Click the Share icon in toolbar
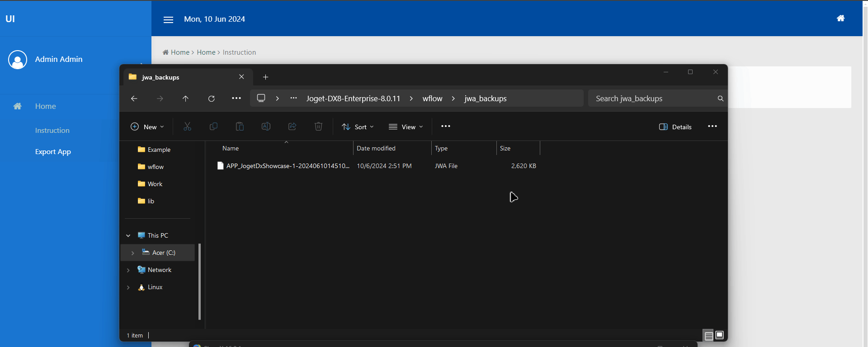The height and width of the screenshot is (347, 868). point(292,127)
